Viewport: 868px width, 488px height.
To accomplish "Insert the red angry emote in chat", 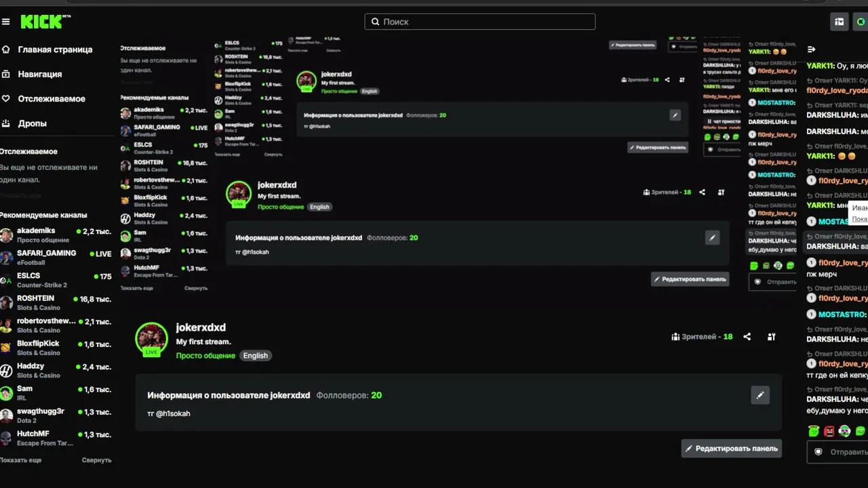I will [829, 431].
